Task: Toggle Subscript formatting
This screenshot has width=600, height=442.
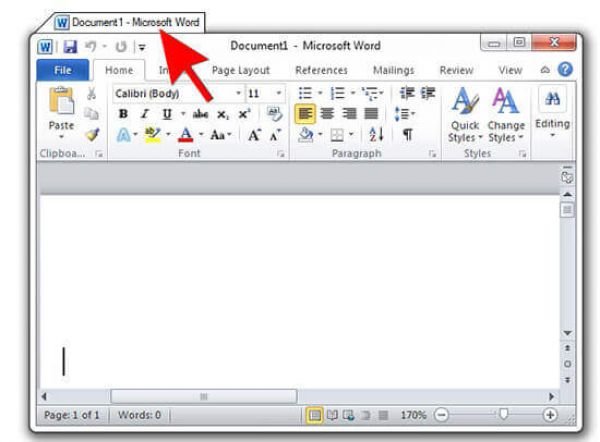Action: [x=223, y=114]
